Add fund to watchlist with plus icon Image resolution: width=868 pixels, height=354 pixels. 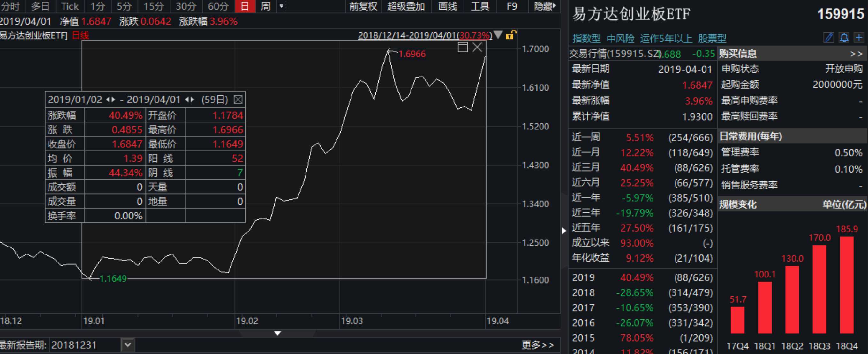click(859, 38)
